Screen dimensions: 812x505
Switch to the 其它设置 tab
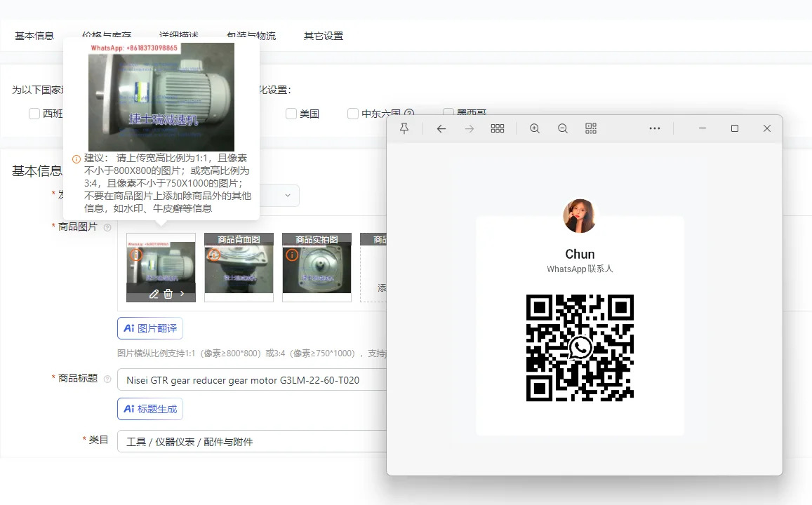tap(324, 36)
